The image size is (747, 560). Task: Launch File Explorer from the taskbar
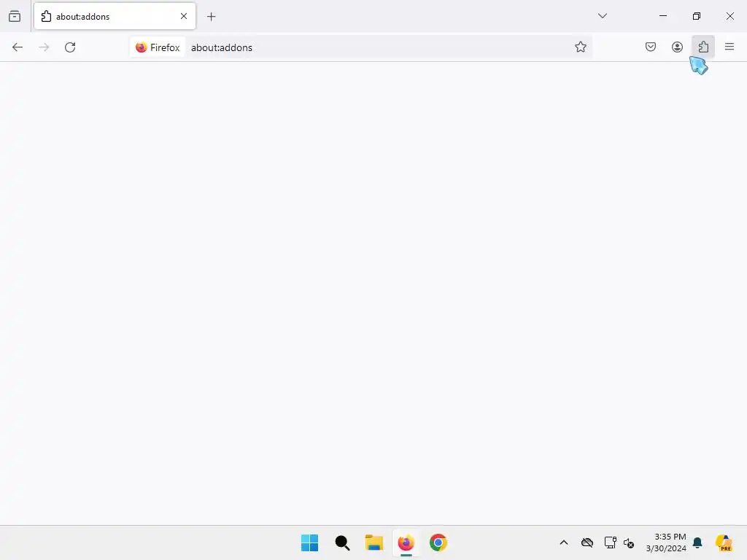[374, 542]
